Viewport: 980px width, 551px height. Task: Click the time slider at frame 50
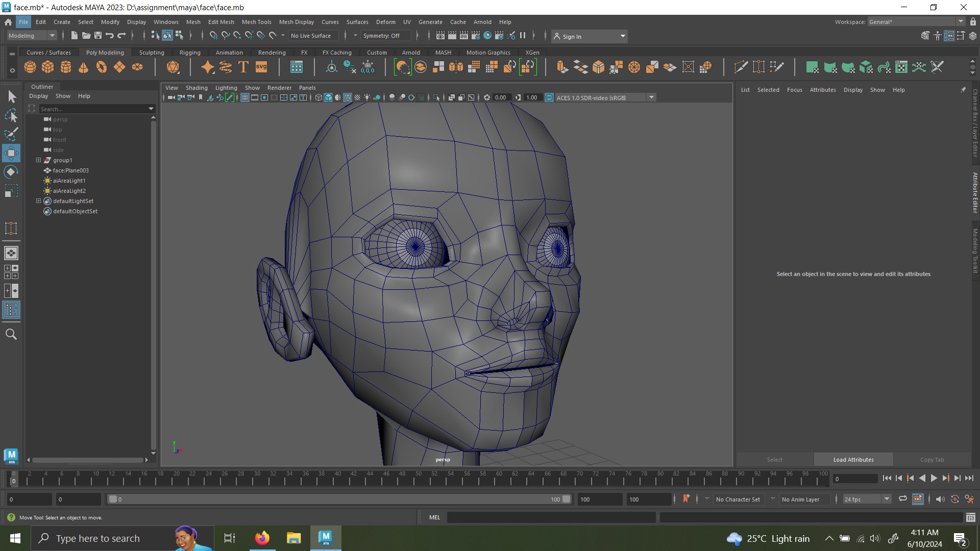pyautogui.click(x=419, y=478)
